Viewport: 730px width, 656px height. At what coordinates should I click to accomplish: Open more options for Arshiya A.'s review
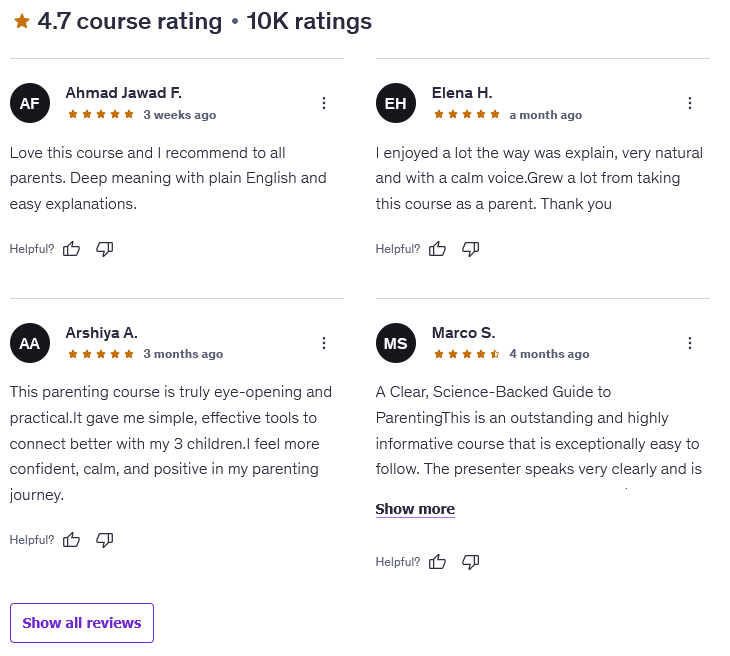pos(324,343)
